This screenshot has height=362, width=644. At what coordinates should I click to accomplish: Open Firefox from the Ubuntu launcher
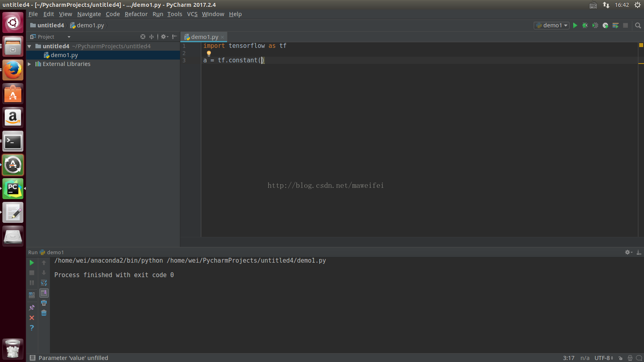[13, 70]
